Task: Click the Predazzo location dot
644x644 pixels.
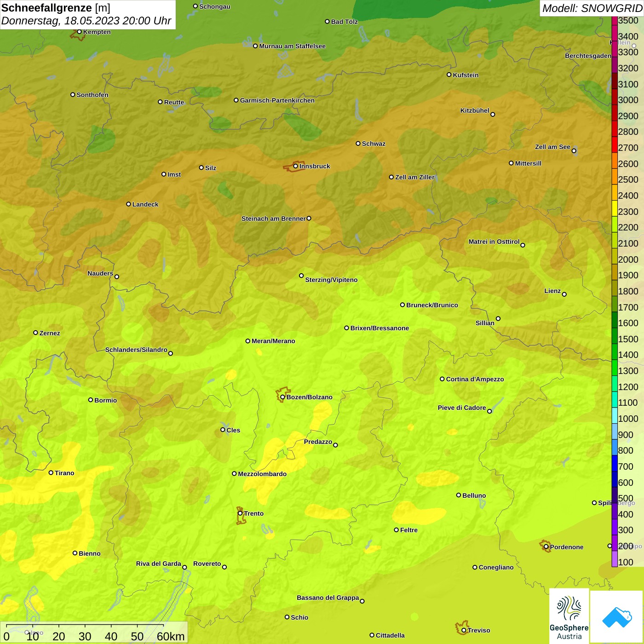Action: pos(335,445)
